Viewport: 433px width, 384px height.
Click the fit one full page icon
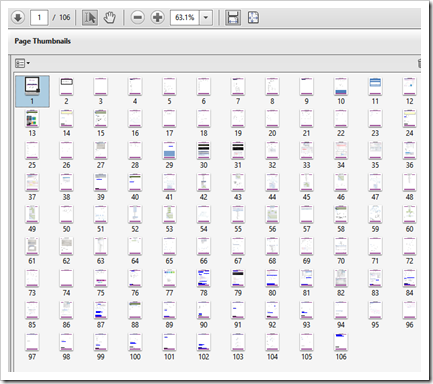click(x=253, y=17)
